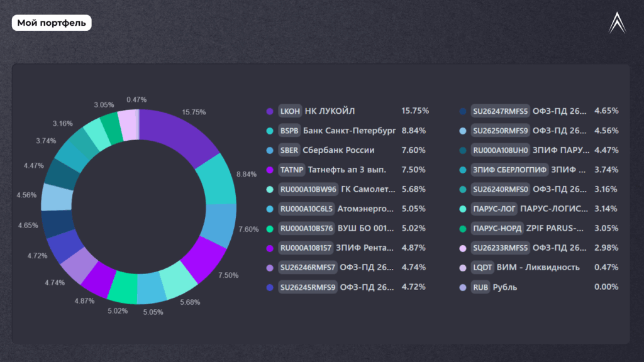Click the RU000A10BW96 ticker badge
This screenshot has width=644, height=362.
[x=308, y=189]
